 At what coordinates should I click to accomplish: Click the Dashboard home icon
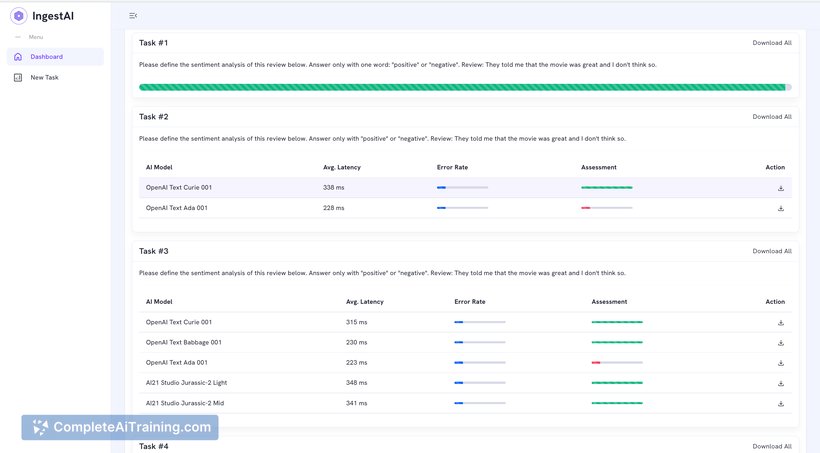click(18, 56)
